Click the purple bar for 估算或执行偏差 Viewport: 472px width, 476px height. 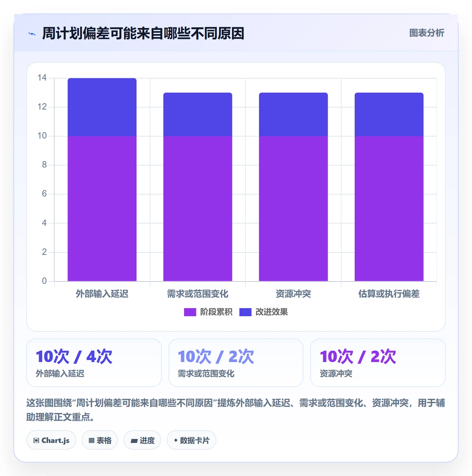[389, 209]
